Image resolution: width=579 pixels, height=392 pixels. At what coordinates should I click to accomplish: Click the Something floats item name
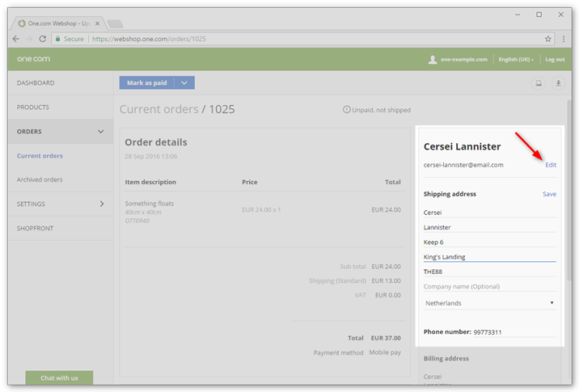(149, 204)
